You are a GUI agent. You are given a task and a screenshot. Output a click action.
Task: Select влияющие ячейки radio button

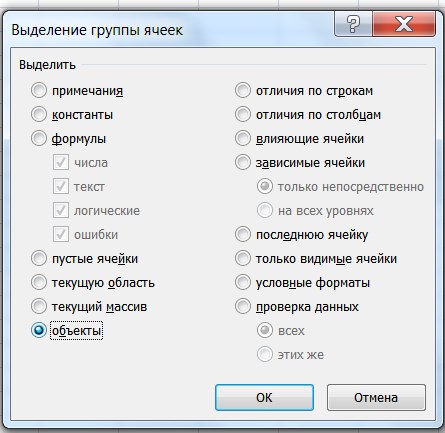click(x=243, y=138)
